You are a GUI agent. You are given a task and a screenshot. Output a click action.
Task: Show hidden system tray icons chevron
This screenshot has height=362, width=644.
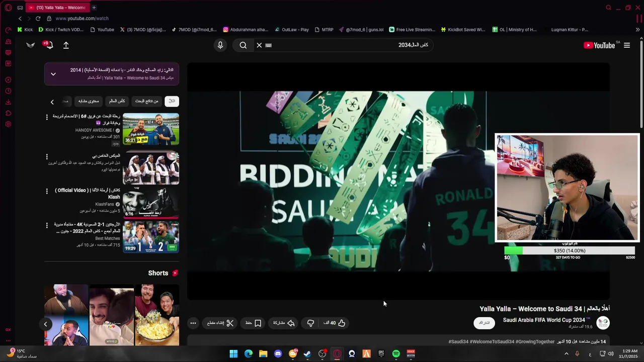(x=567, y=354)
